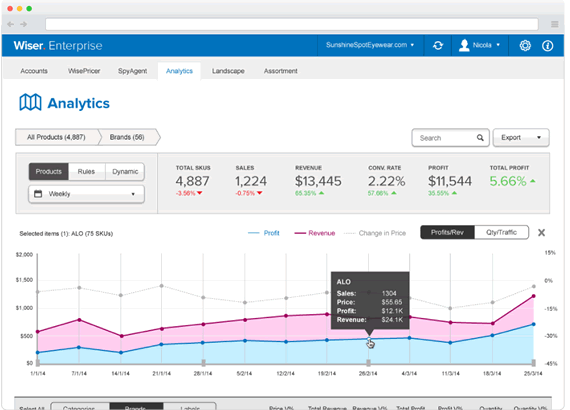
Task: Switch chart to Qty/Traffic view
Action: pos(501,232)
